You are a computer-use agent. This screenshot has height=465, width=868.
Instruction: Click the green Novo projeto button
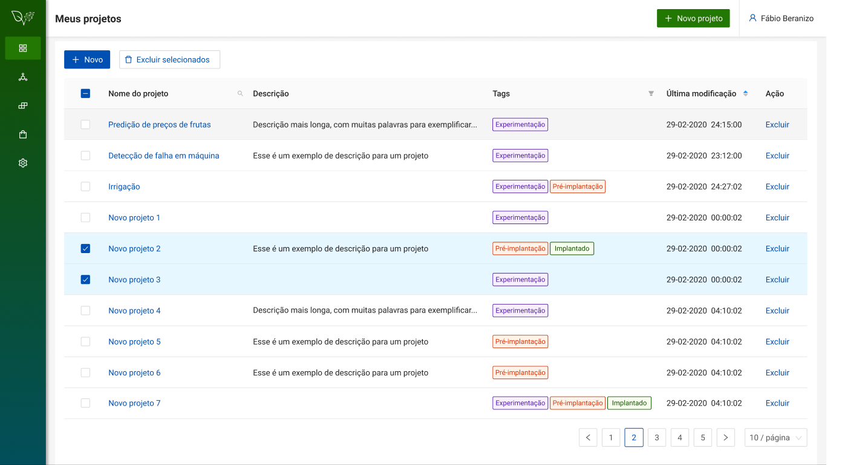(693, 18)
